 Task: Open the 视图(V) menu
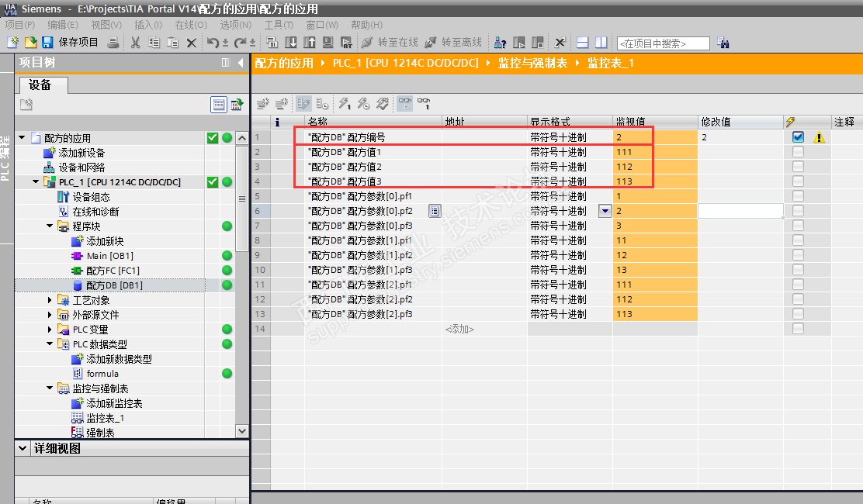(x=106, y=25)
